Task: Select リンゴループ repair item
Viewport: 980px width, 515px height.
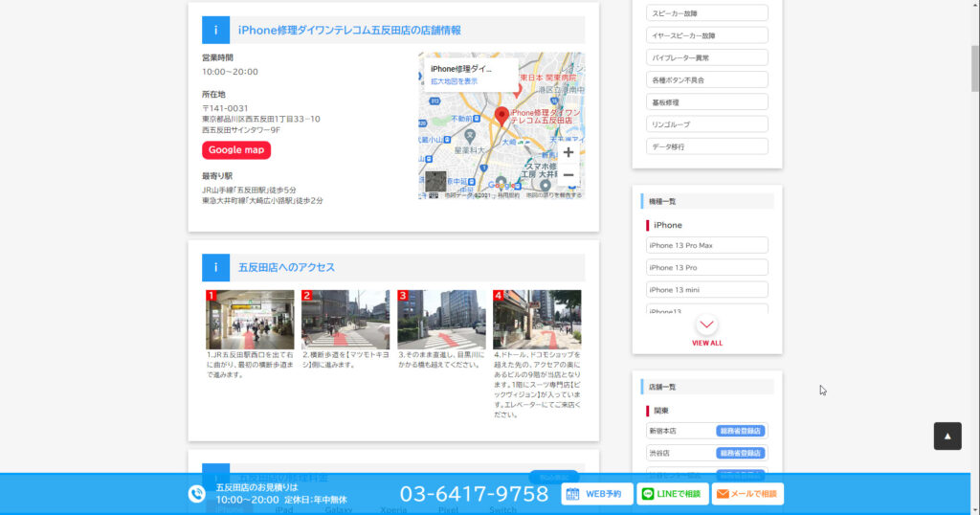Action: (x=707, y=124)
